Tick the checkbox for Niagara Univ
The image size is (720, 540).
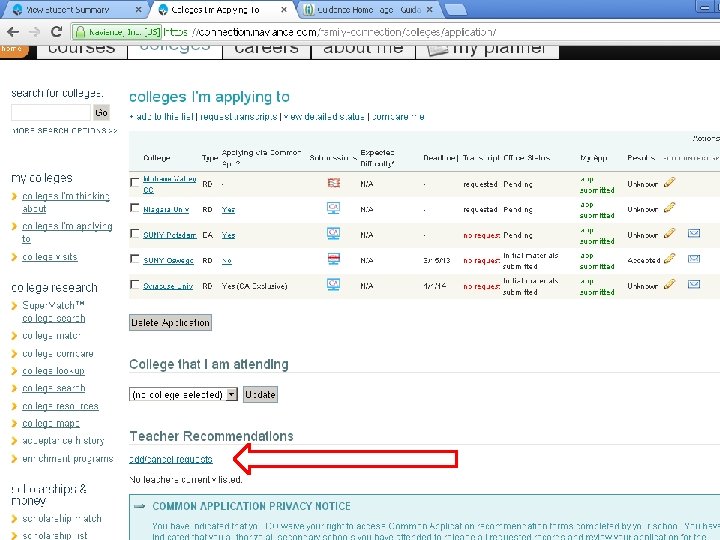click(x=135, y=208)
